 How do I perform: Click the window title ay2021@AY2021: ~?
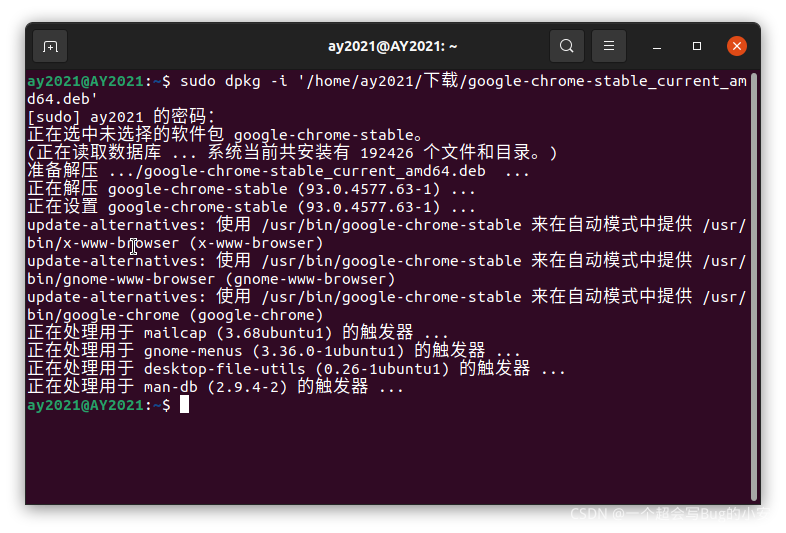pyautogui.click(x=392, y=47)
